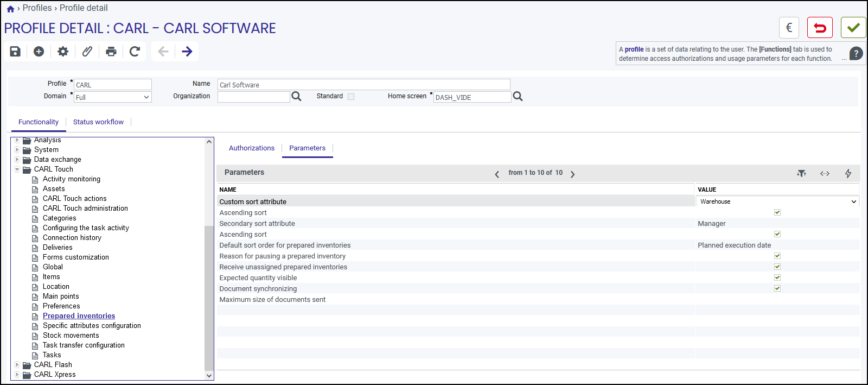Click the green checkmark validate button
This screenshot has width=868, height=385.
853,28
